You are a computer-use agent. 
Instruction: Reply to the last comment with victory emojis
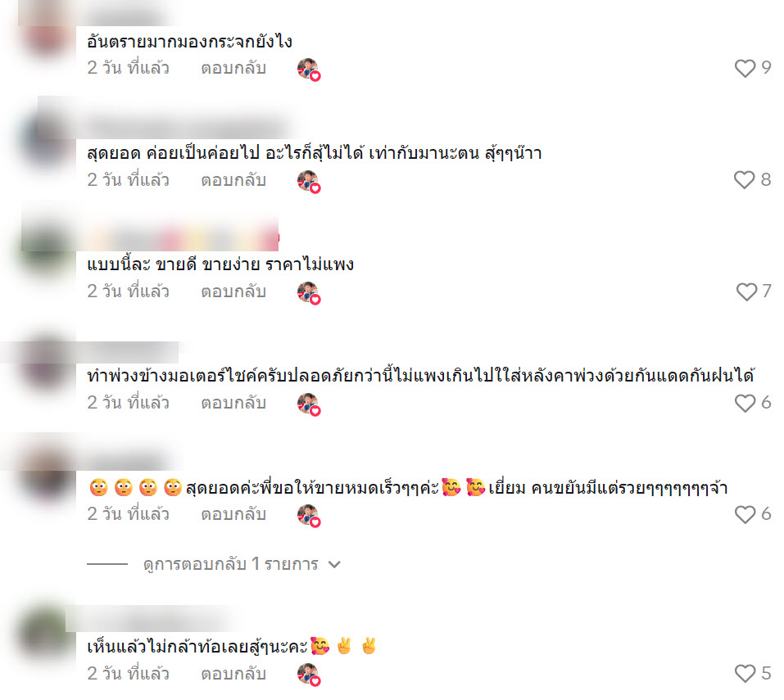tap(233, 674)
